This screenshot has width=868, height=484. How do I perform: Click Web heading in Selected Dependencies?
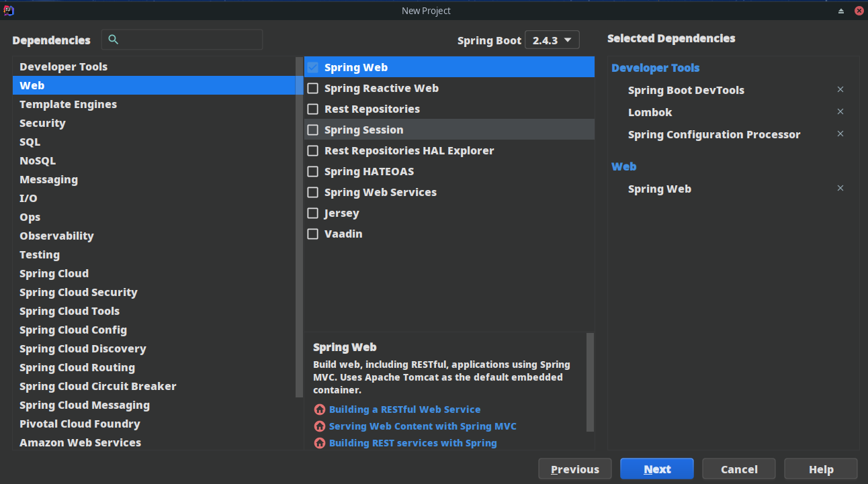point(623,166)
